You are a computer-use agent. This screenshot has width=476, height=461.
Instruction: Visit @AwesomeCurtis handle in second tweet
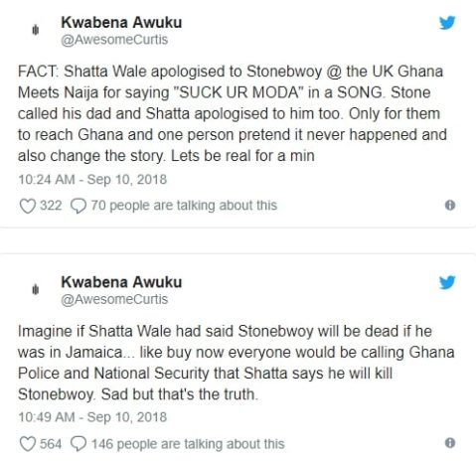point(114,299)
